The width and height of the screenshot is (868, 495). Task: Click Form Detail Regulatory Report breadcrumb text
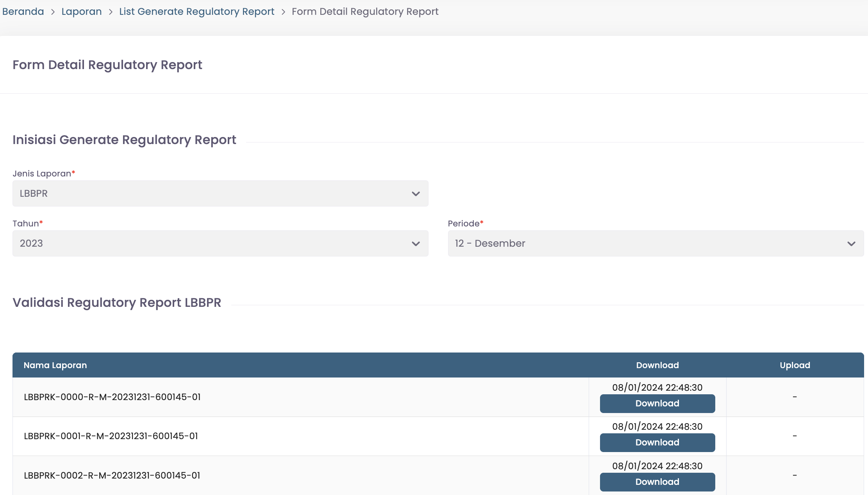(365, 12)
